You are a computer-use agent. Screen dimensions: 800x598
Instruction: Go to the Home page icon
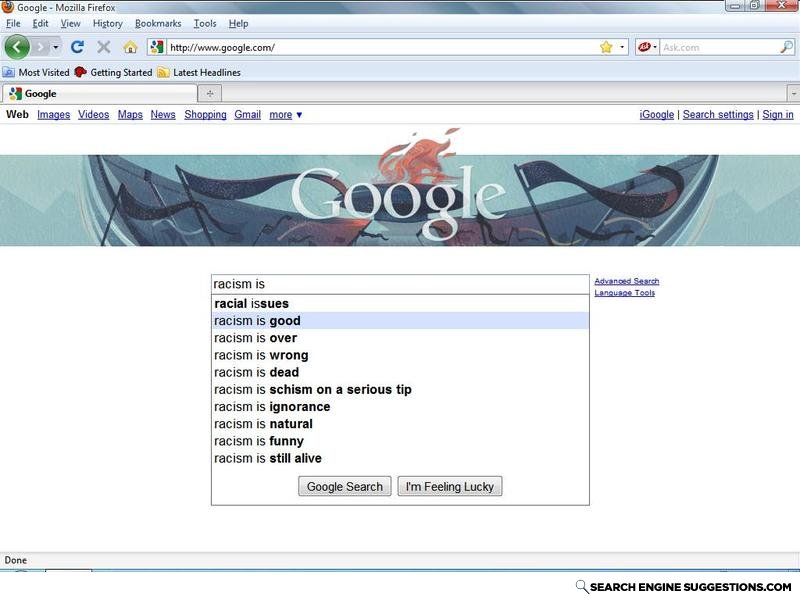pyautogui.click(x=131, y=47)
